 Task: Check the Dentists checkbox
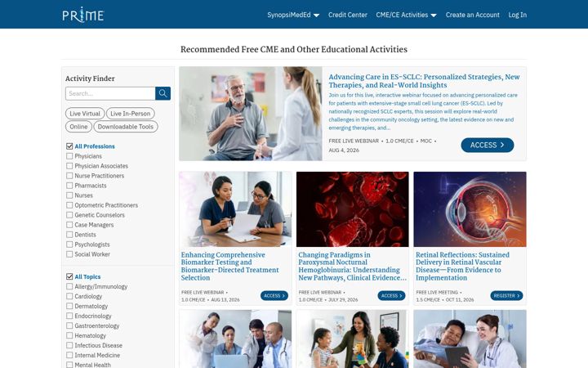point(69,235)
